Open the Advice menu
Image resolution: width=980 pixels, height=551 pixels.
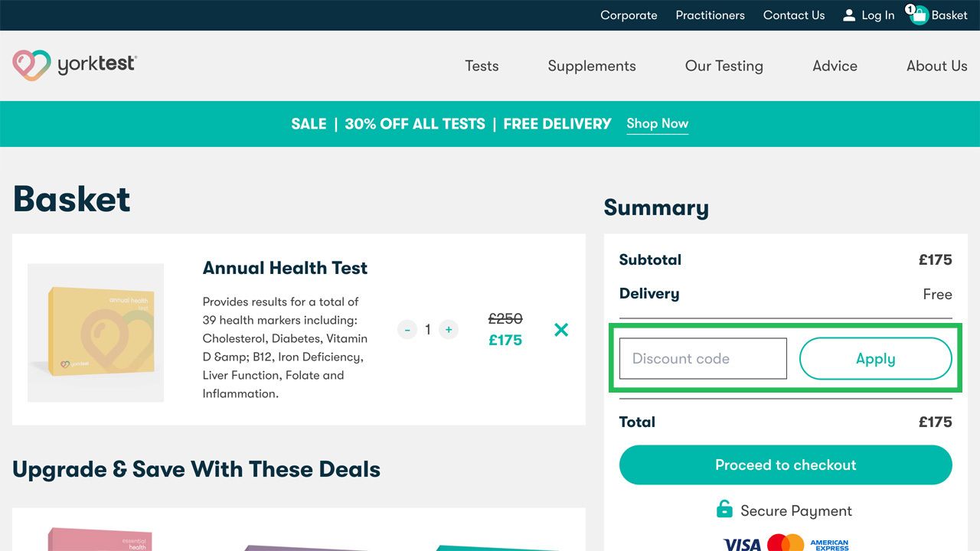[835, 66]
